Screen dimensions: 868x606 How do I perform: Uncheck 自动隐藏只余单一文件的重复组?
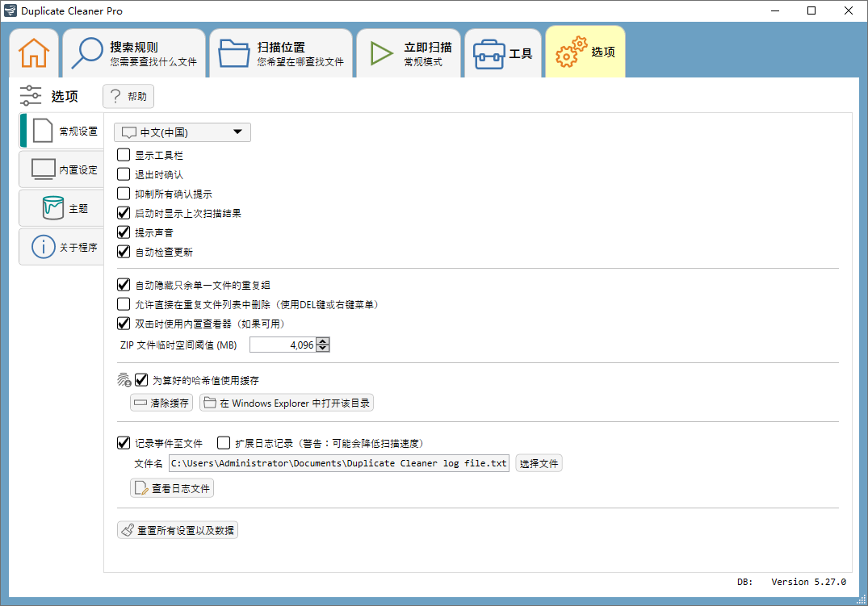point(124,285)
